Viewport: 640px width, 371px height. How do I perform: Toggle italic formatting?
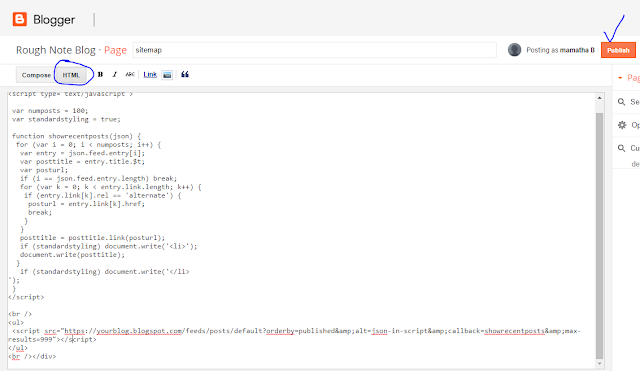(115, 74)
